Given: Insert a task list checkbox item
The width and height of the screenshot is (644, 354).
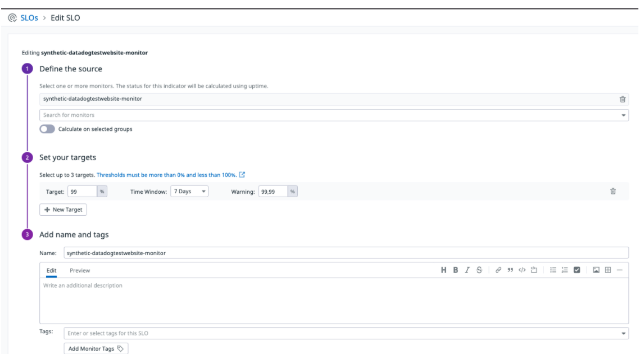Looking at the screenshot, I should click(x=577, y=270).
